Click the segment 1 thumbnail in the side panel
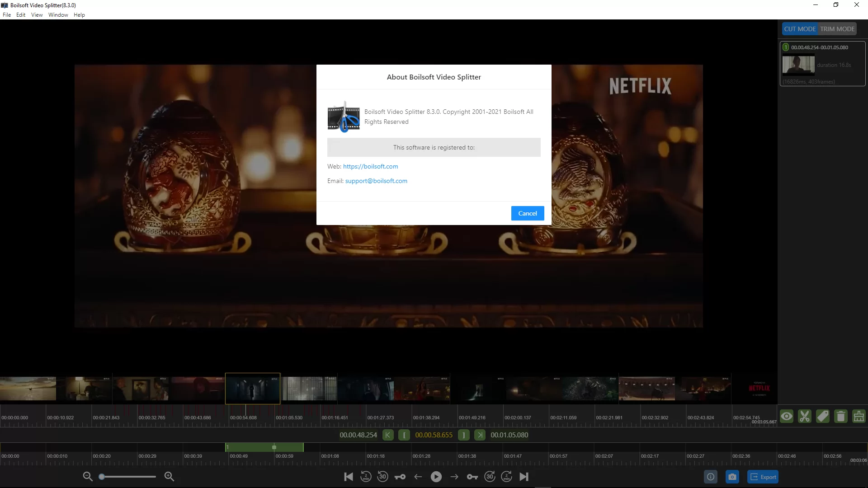 [x=798, y=65]
